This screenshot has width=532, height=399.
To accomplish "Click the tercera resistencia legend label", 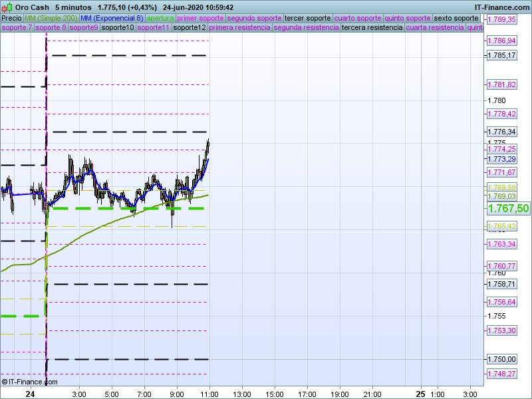I will tap(372, 28).
